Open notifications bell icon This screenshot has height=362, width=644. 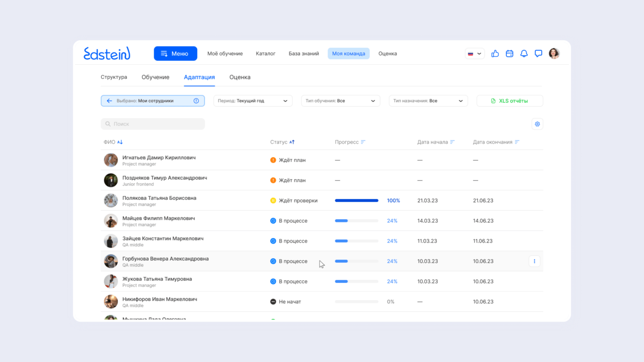(x=524, y=53)
